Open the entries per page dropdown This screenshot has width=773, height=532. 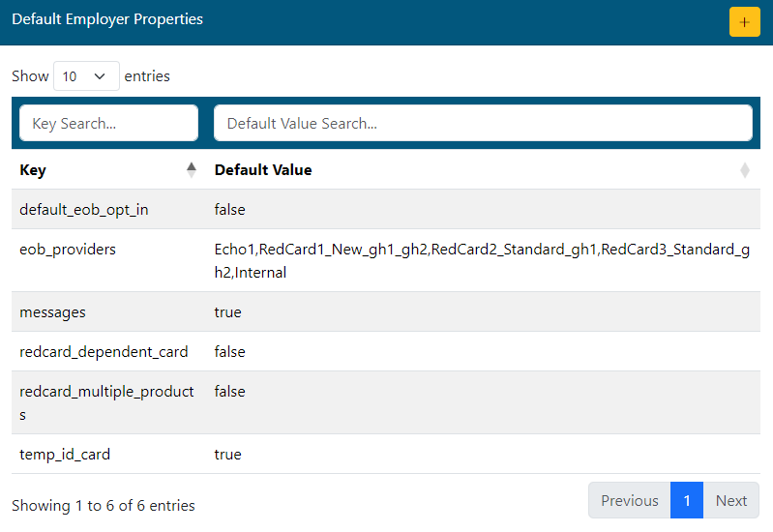click(x=86, y=76)
